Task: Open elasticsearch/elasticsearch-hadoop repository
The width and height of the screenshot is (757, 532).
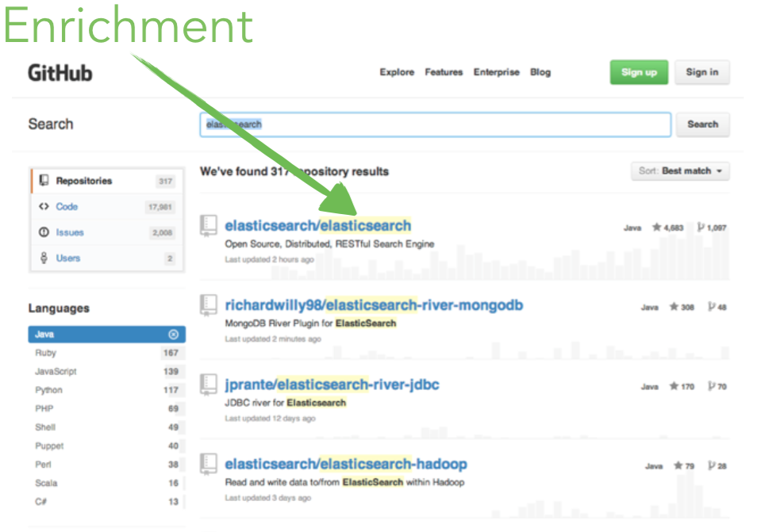Action: point(346,464)
